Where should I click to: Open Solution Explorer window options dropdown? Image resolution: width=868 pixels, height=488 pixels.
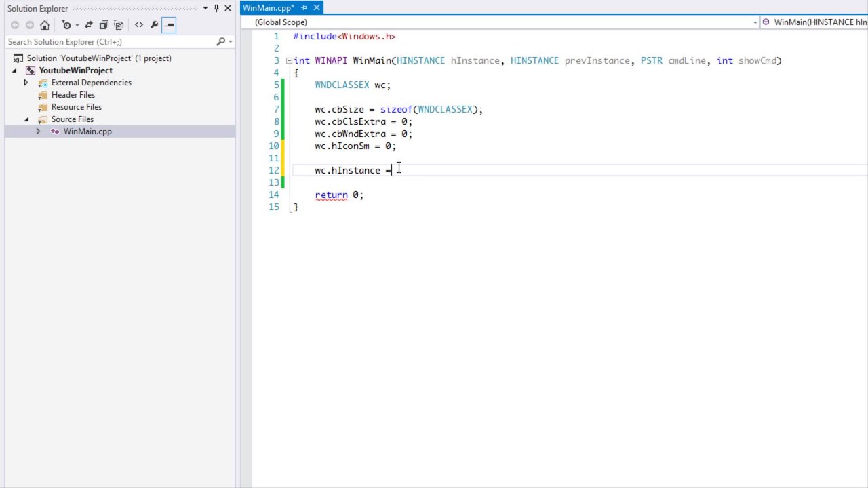click(x=205, y=8)
